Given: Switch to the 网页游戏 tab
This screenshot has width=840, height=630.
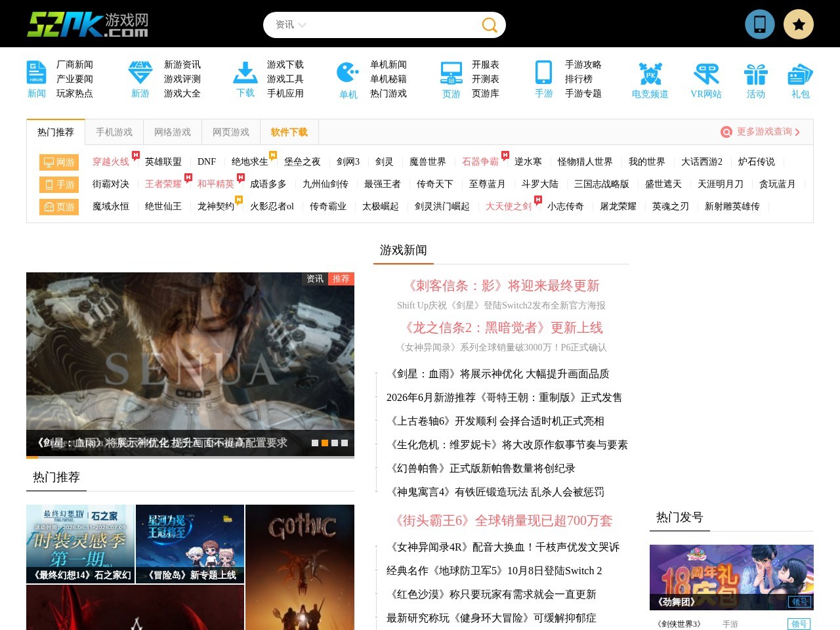Looking at the screenshot, I should [x=231, y=132].
